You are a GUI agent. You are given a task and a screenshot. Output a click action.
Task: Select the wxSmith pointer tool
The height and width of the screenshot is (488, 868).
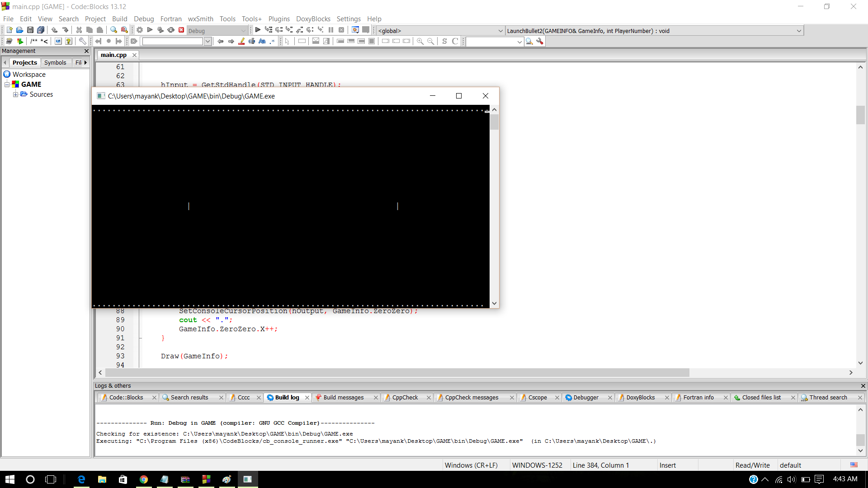tap(287, 42)
